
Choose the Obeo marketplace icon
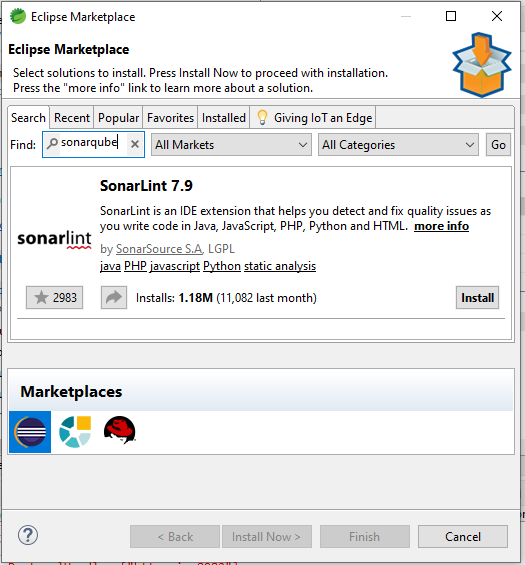point(75,432)
